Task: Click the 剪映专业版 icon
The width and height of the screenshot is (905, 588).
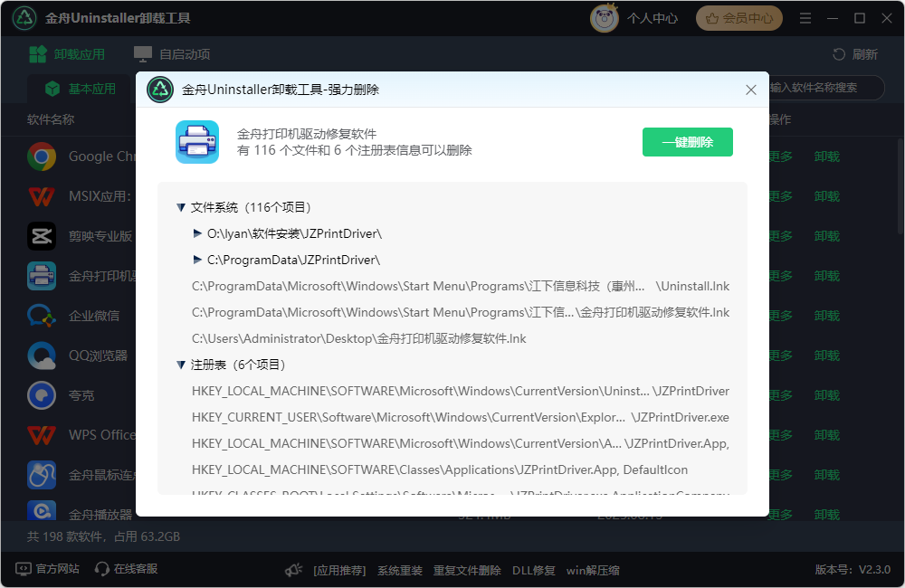Action: tap(42, 236)
